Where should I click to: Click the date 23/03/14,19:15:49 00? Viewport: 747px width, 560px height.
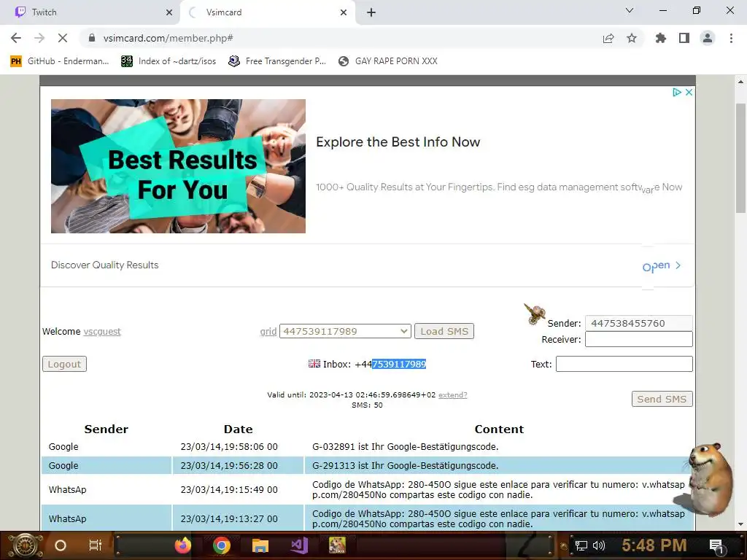(228, 489)
